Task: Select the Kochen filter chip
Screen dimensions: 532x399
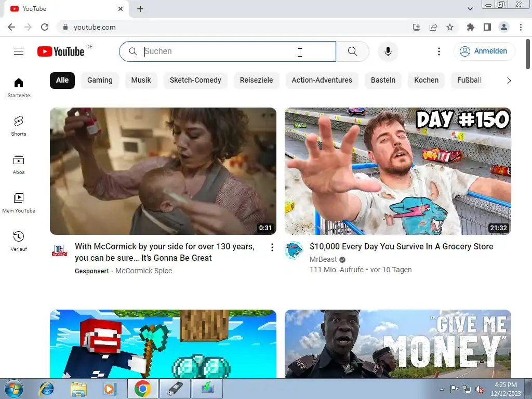Action: point(426,80)
